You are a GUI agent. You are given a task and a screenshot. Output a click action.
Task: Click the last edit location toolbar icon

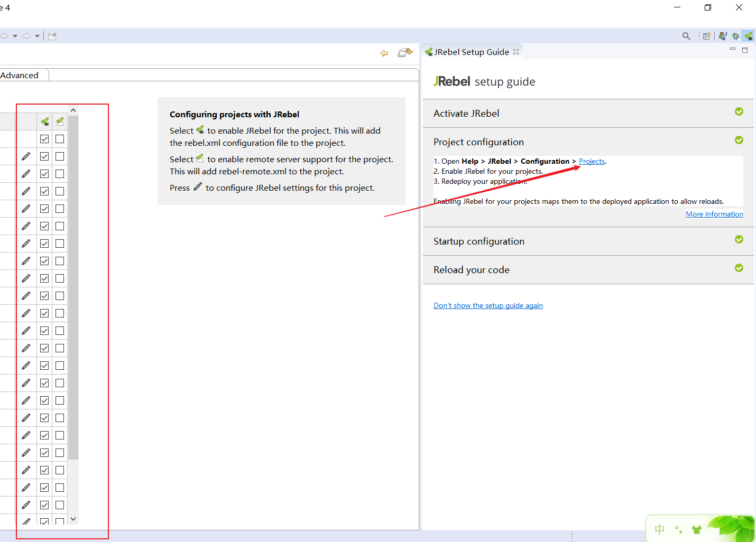[52, 36]
